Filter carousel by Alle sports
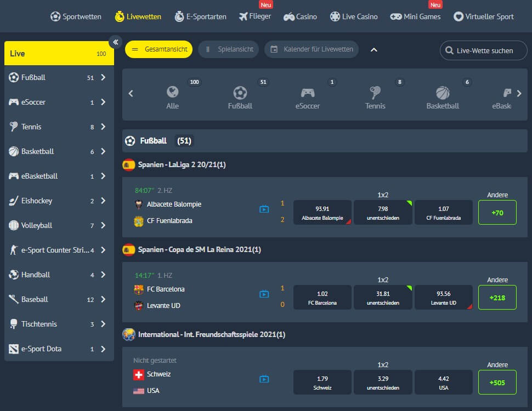Screen dimensions: 532x411 point(173,97)
